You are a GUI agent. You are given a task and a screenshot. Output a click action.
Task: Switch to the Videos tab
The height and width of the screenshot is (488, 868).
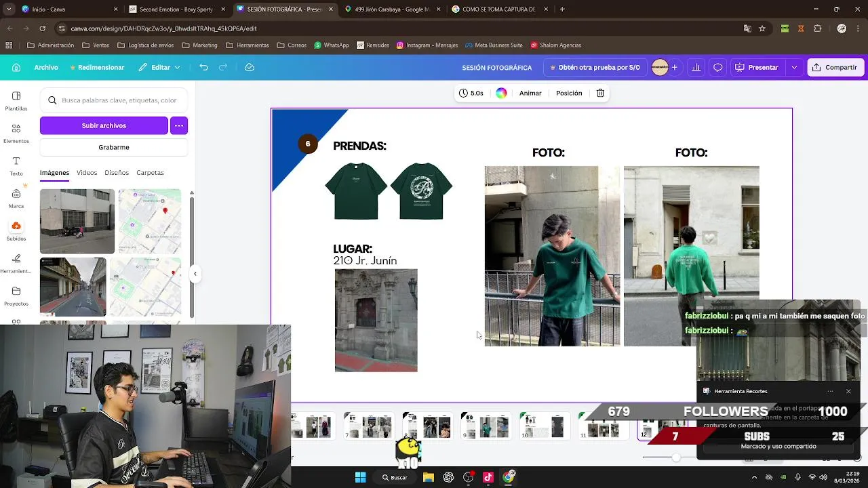pyautogui.click(x=87, y=172)
